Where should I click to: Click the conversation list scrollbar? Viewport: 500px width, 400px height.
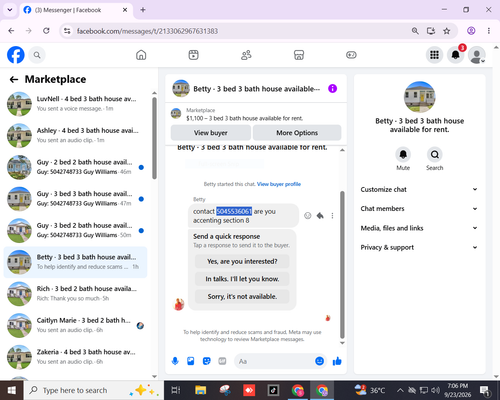click(154, 138)
